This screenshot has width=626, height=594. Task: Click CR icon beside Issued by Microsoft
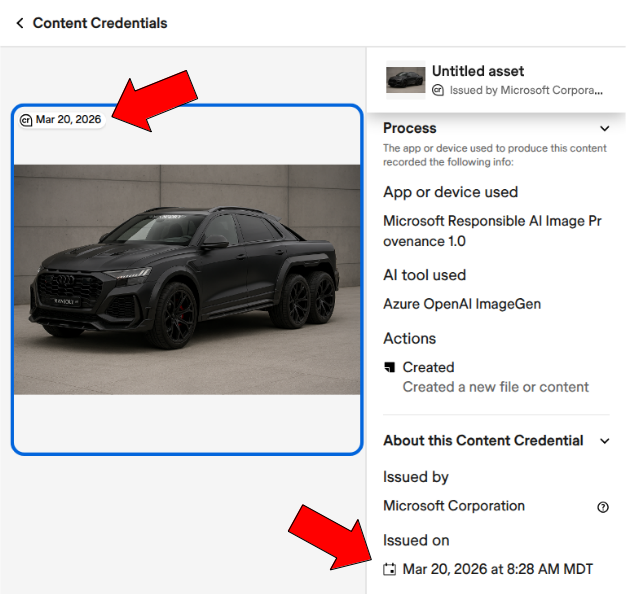tap(438, 90)
